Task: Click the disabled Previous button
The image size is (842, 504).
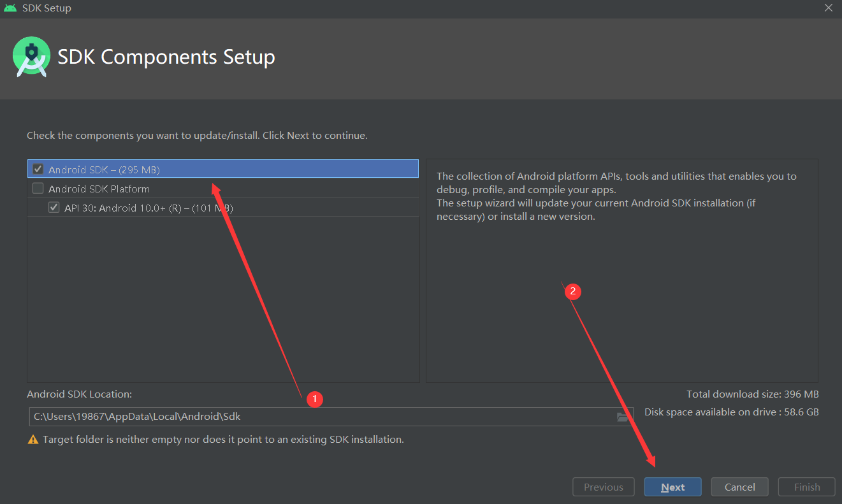Action: (603, 487)
